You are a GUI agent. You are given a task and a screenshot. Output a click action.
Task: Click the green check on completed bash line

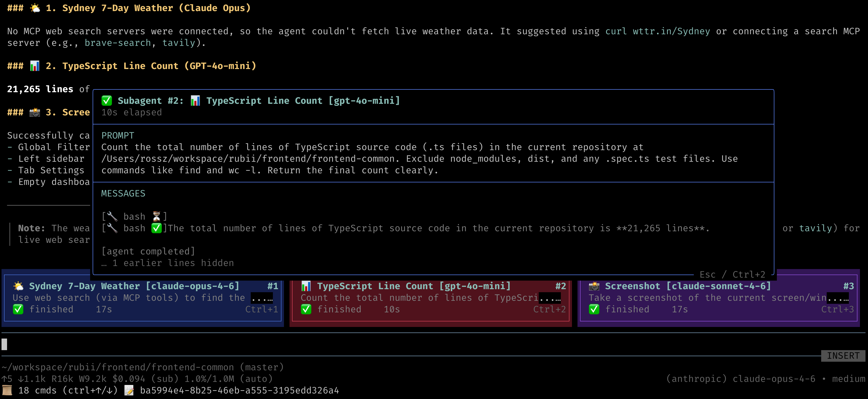(x=157, y=228)
